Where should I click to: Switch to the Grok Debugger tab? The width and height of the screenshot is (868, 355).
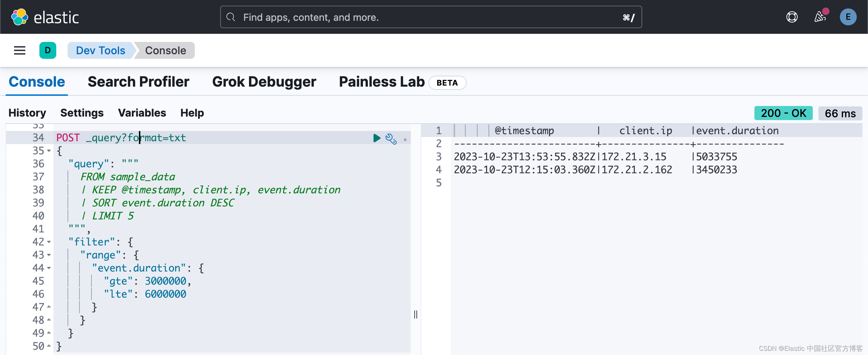(x=264, y=82)
